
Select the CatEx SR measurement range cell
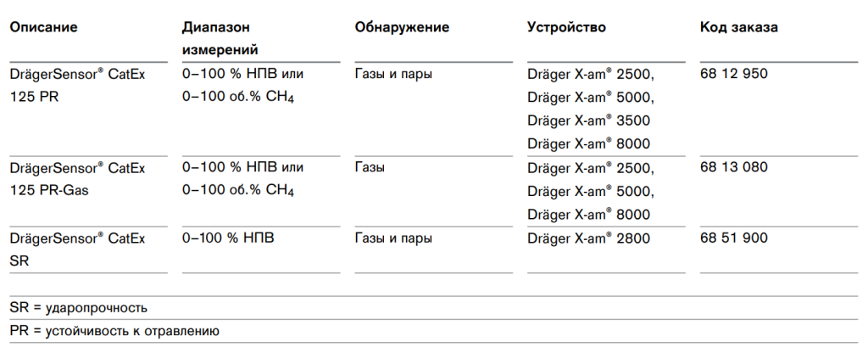tap(228, 238)
